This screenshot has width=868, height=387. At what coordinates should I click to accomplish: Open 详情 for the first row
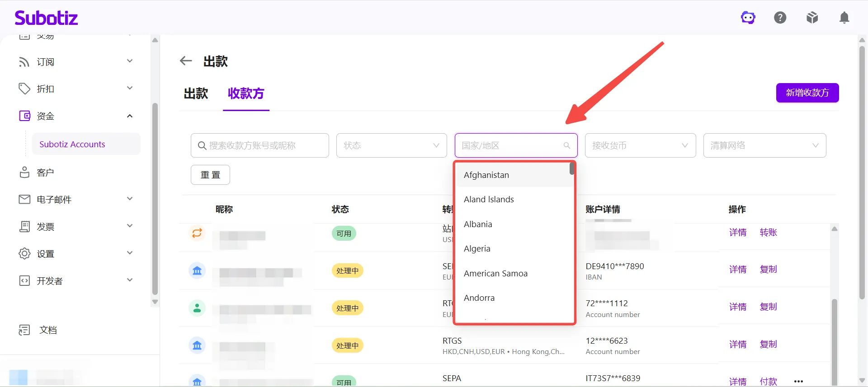pos(738,233)
